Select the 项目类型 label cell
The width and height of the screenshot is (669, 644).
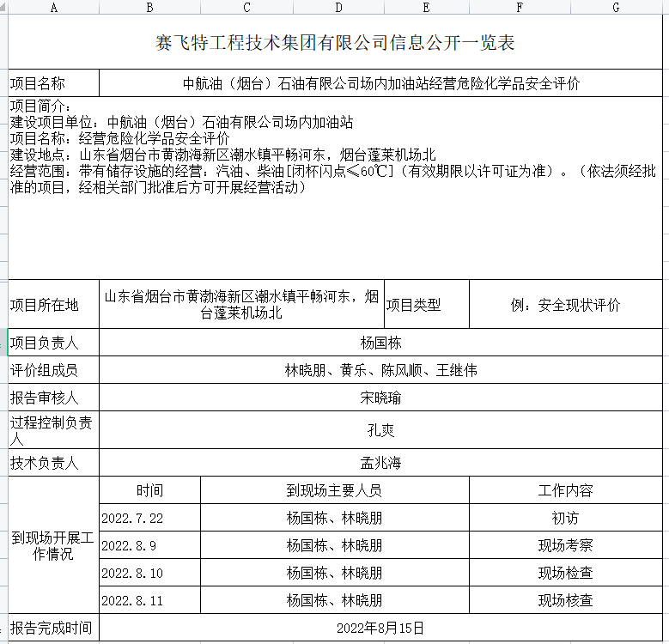[x=426, y=304]
